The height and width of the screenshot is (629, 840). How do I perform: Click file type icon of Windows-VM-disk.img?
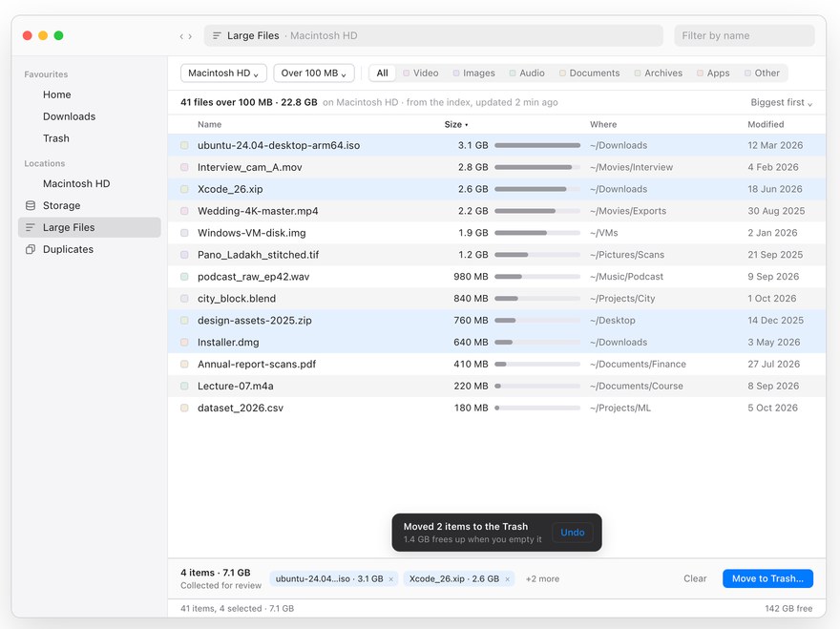click(184, 233)
